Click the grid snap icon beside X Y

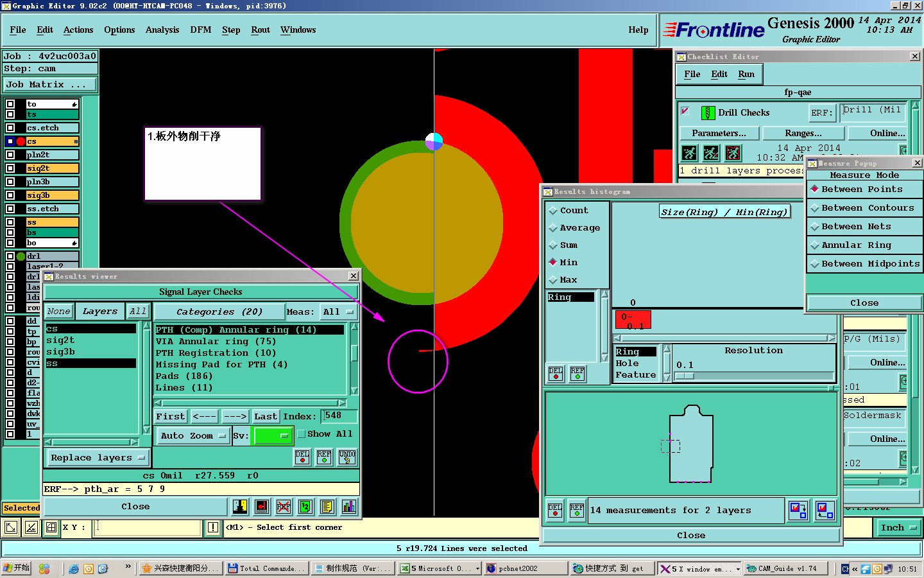point(51,528)
